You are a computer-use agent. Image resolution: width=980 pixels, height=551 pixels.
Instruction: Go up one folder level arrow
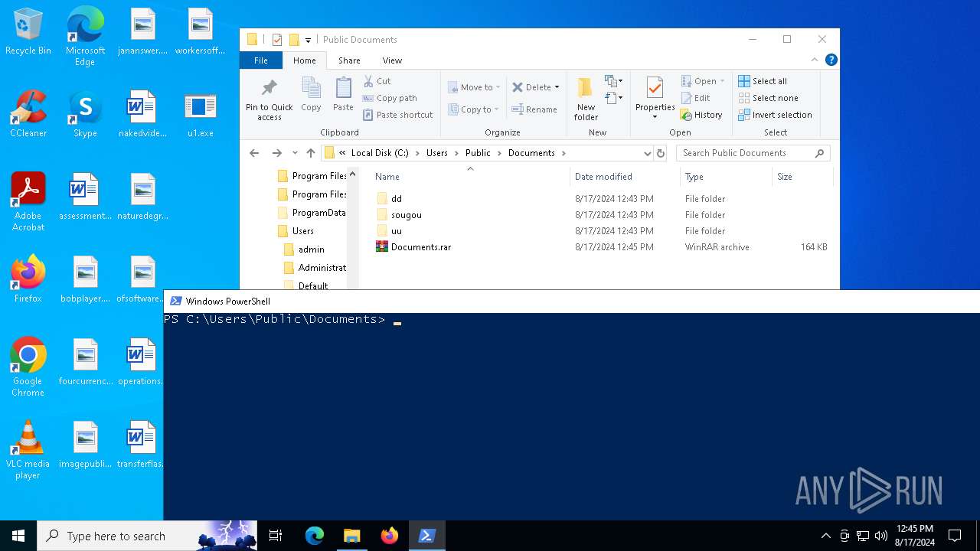[310, 153]
